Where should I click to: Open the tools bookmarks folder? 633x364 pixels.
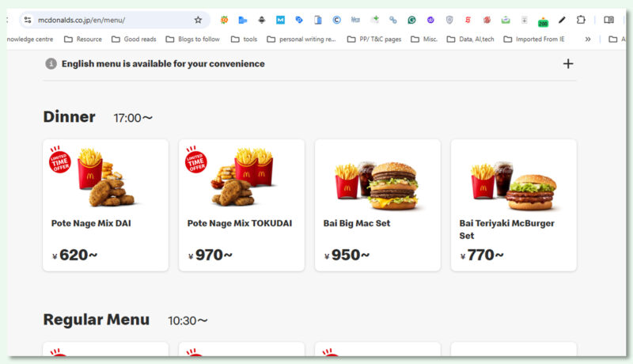[x=244, y=39]
